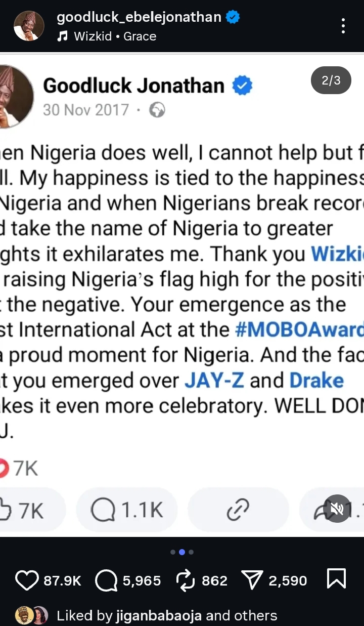This screenshot has height=626, width=364.
Task: View likers via jiganbabaoja liked-by text
Action: click(x=167, y=615)
